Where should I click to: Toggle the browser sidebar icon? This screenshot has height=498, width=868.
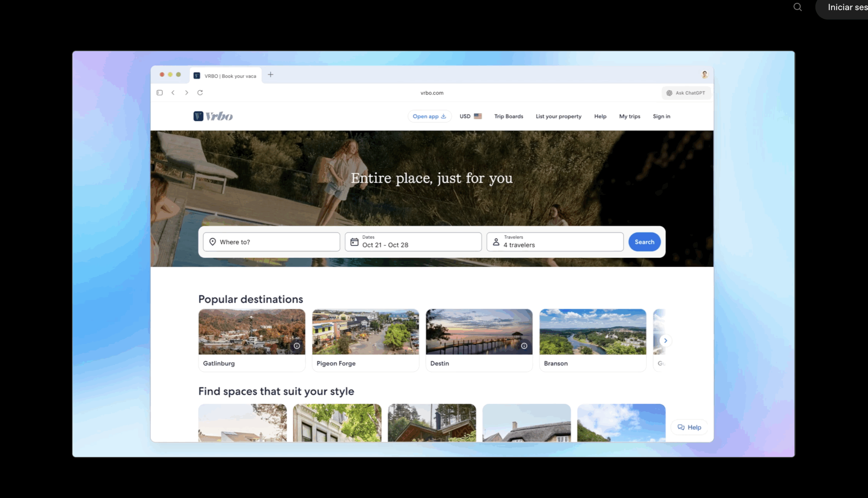pyautogui.click(x=160, y=93)
